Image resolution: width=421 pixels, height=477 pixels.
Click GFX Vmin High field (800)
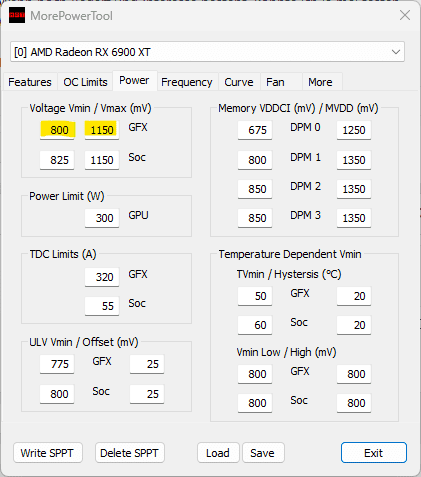[x=354, y=374]
